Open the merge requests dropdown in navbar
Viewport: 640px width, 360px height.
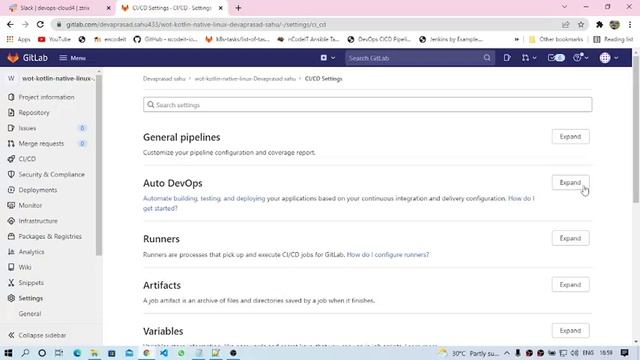click(x=529, y=58)
